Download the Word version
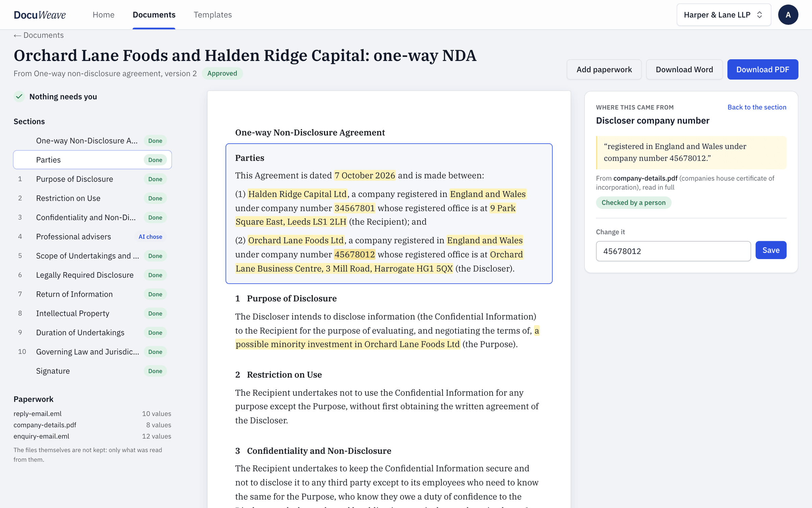Screen dimensions: 812x508 (684, 69)
